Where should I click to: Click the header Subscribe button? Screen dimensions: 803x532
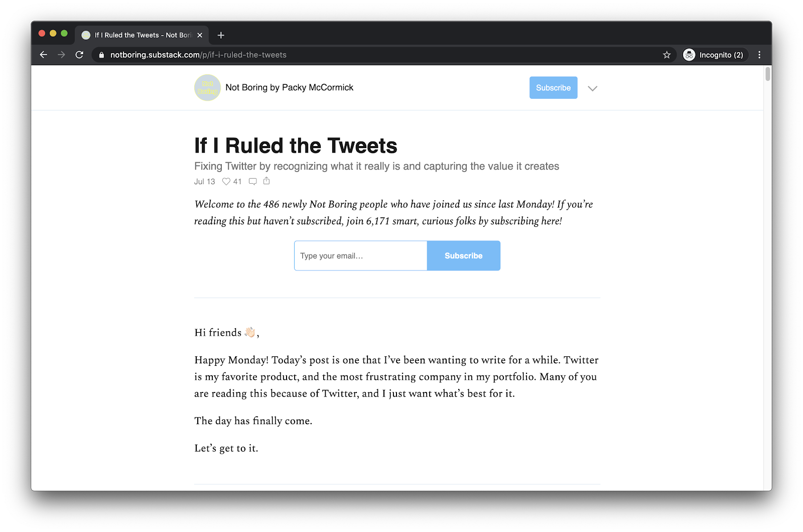pyautogui.click(x=553, y=88)
